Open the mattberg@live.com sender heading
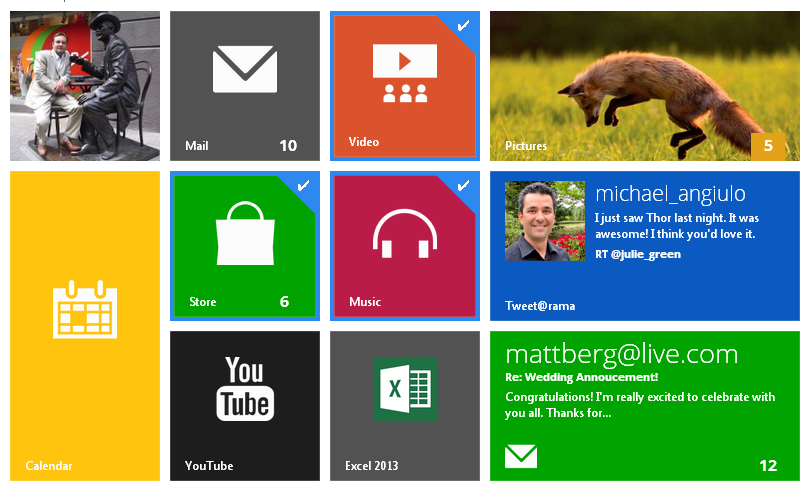This screenshot has width=811, height=491. coord(621,354)
